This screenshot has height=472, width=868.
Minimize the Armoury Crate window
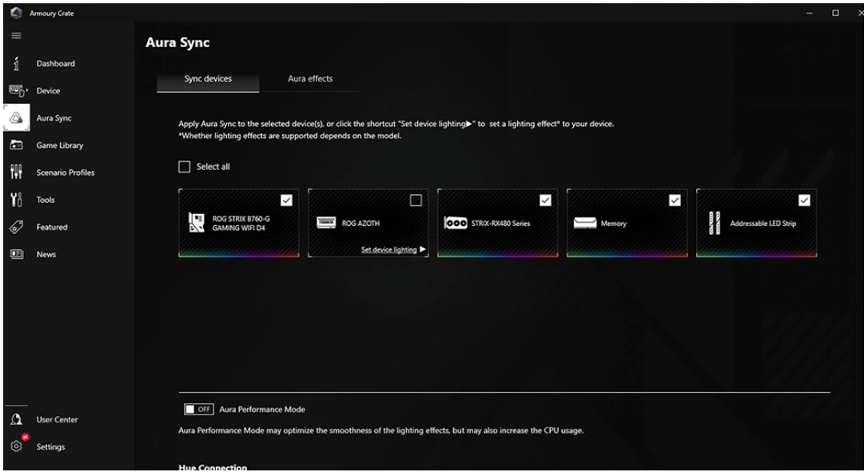(810, 13)
